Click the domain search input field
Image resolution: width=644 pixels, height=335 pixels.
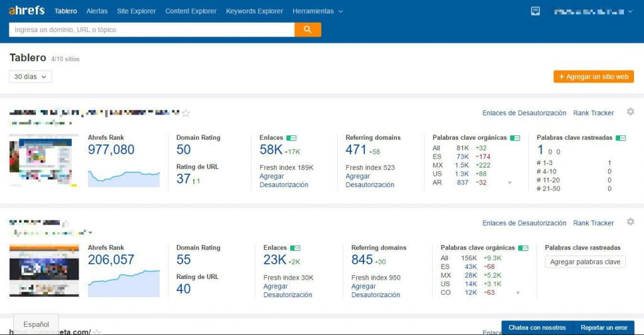pos(152,30)
